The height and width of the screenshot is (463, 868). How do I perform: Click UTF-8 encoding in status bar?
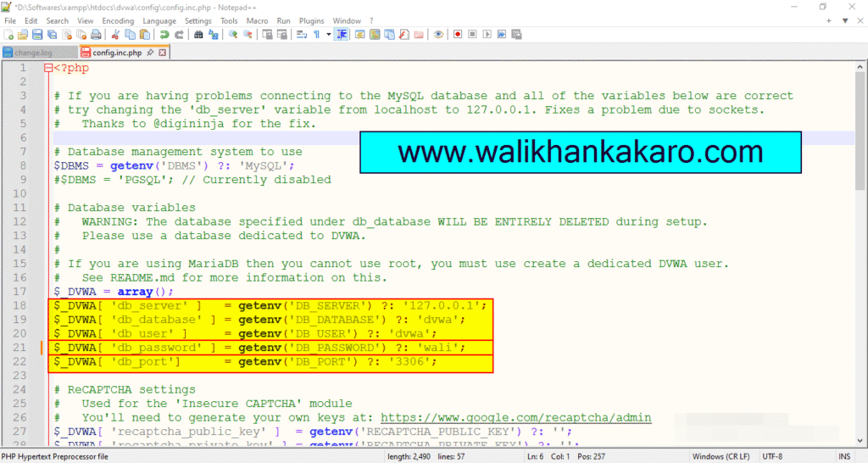coord(772,456)
